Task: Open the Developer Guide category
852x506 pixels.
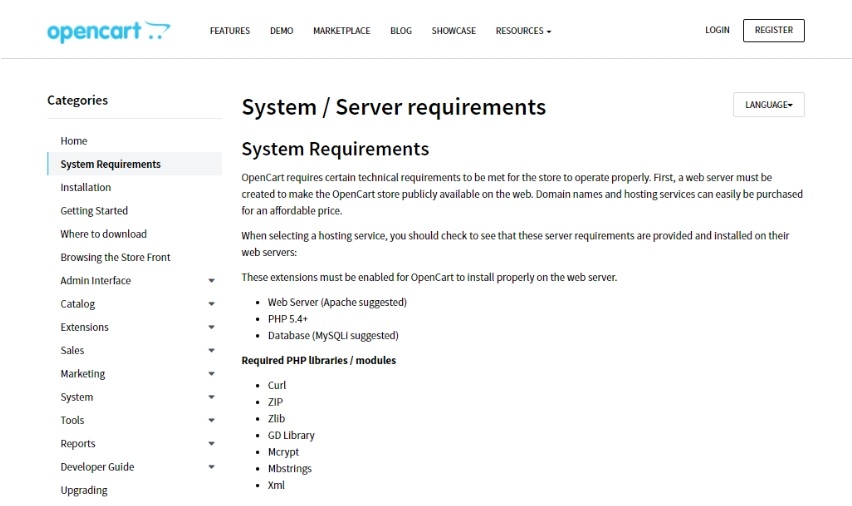Action: click(x=97, y=467)
